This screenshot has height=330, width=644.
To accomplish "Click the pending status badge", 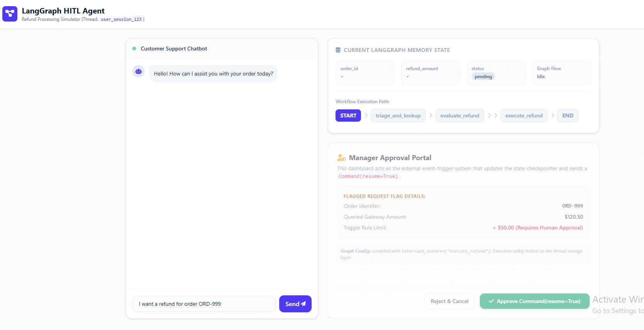I will (x=483, y=77).
